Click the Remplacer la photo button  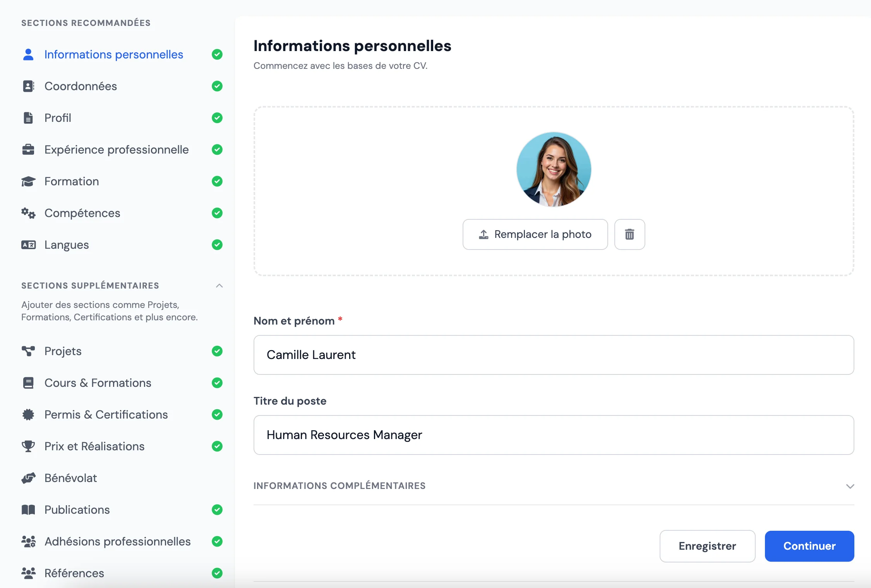coord(535,234)
